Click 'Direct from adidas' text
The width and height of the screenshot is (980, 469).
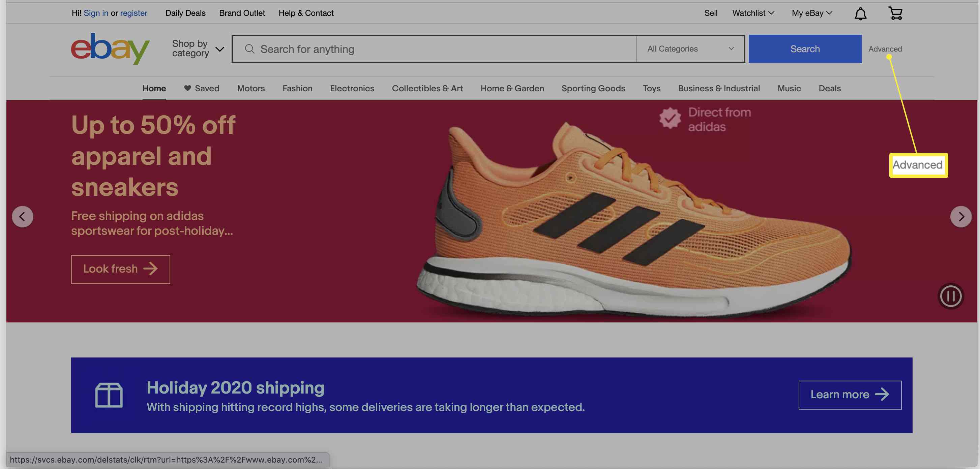pyautogui.click(x=719, y=119)
